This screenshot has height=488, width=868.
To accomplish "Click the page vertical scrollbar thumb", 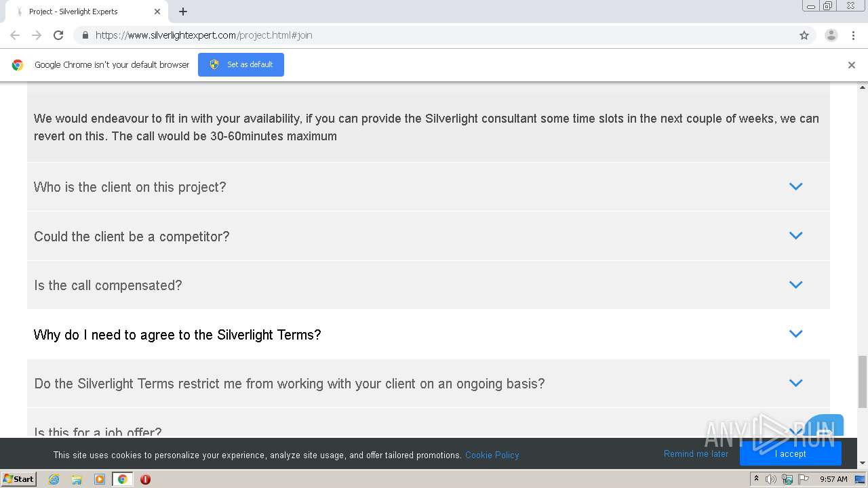I will coord(863,381).
